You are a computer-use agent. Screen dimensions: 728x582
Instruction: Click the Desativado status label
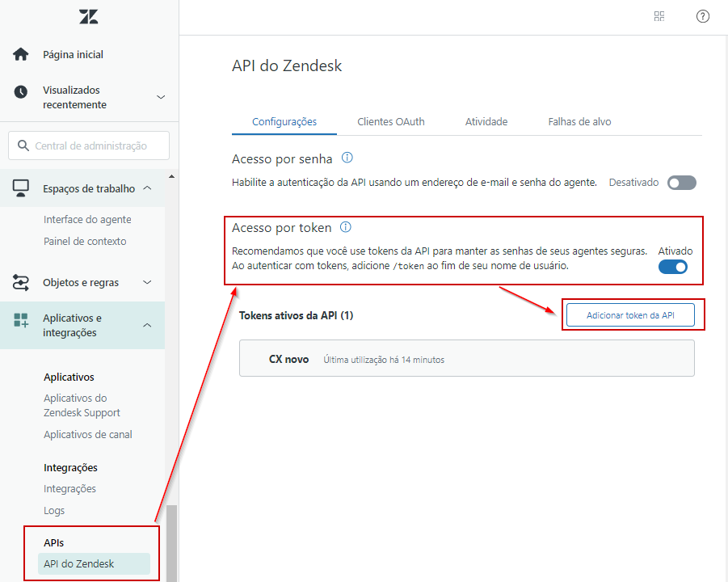pos(633,182)
